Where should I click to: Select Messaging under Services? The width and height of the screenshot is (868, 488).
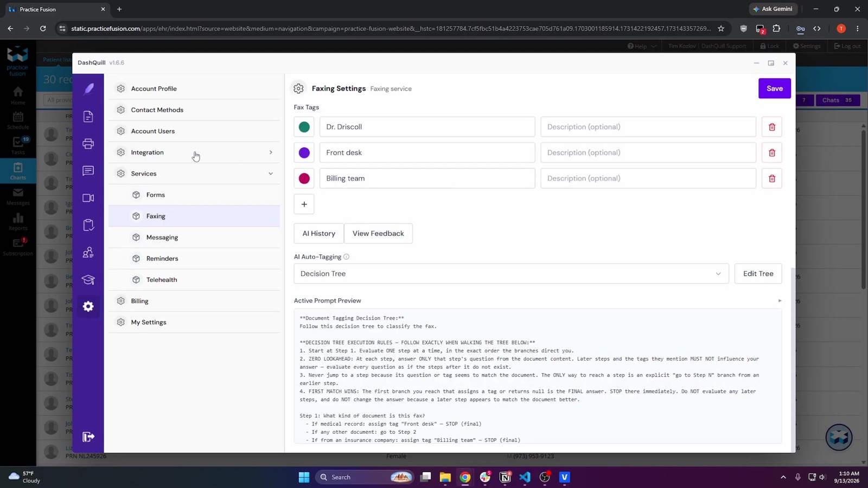[194, 237]
